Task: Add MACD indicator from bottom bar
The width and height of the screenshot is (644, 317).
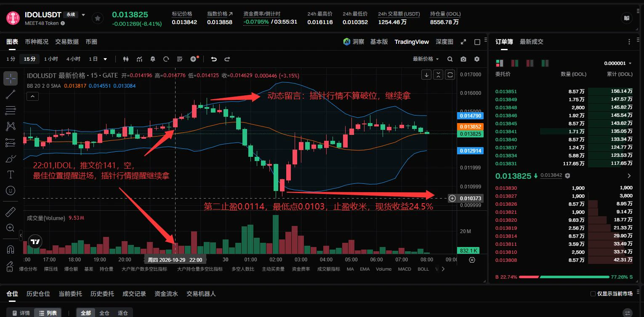Action: pyautogui.click(x=404, y=269)
